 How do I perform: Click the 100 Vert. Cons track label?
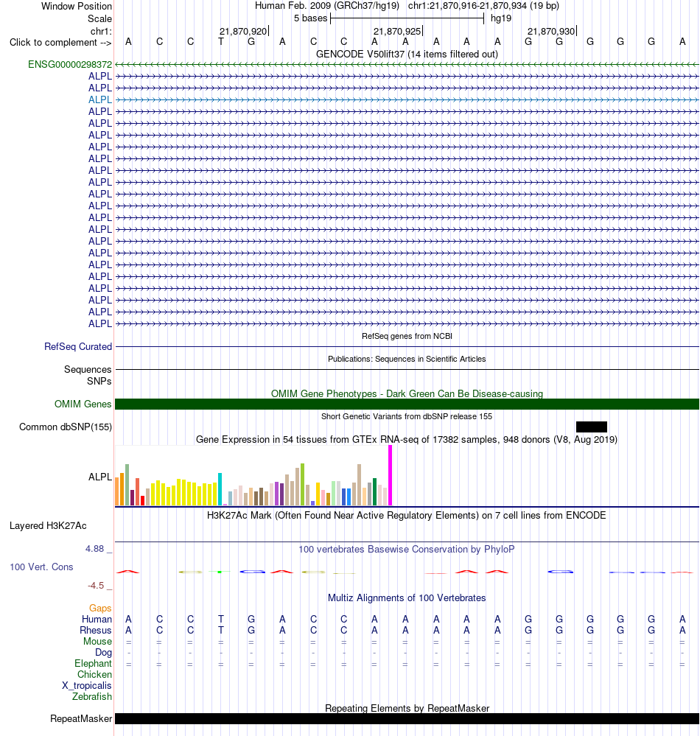41,567
